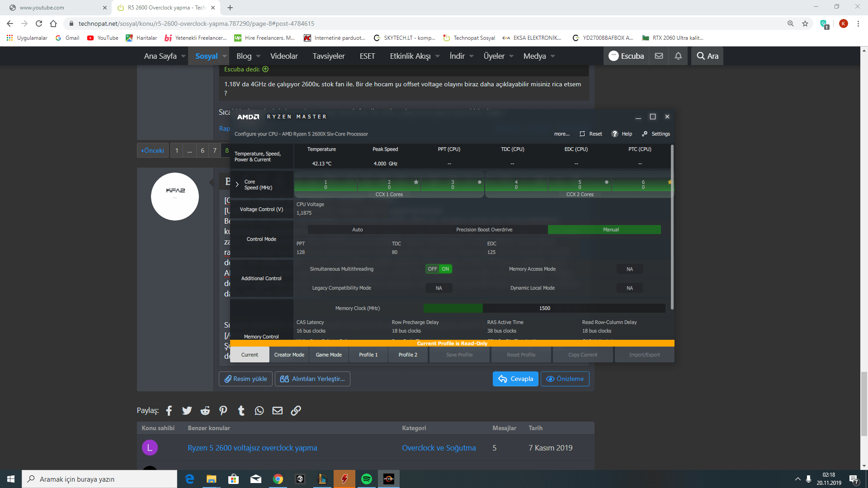Image resolution: width=868 pixels, height=488 pixels.
Task: Share post via WhatsApp icon
Action: (x=259, y=410)
